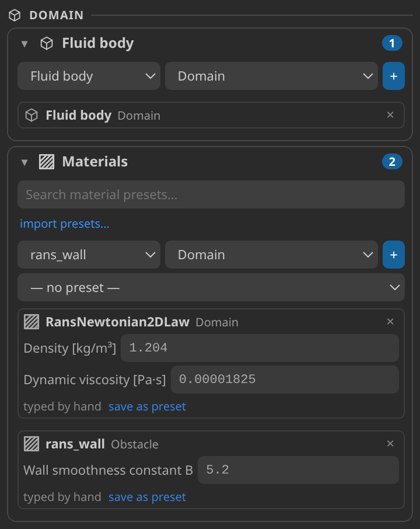Screen dimensions: 420x529
Task: Edit the Density value field
Action: [x=260, y=348]
